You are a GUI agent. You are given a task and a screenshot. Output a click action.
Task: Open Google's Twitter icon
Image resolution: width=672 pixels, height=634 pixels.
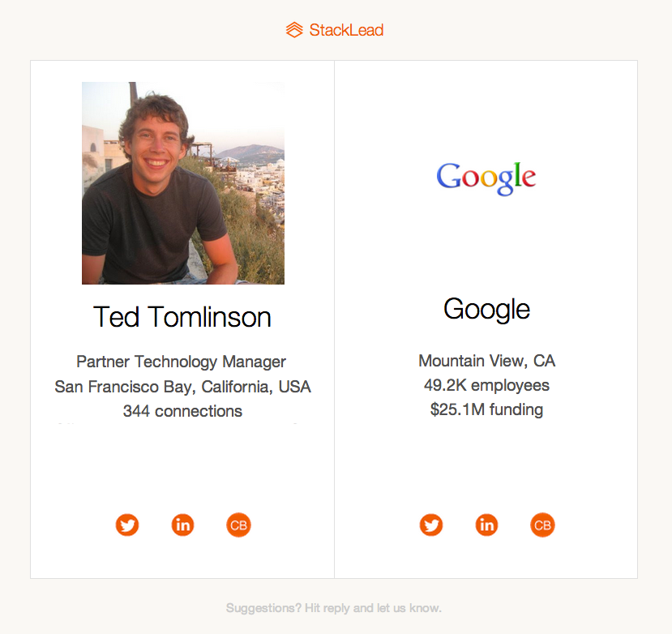431,525
